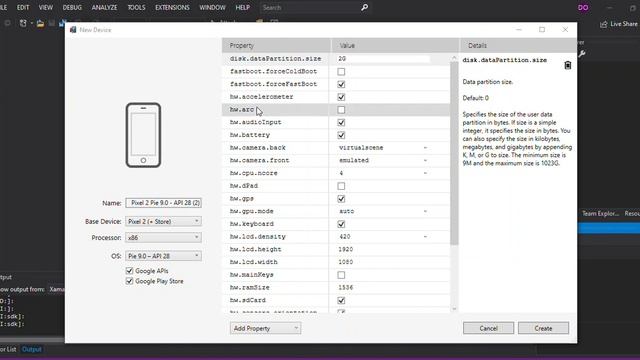Maximize the New Device window
The image size is (640, 360).
point(542,29)
